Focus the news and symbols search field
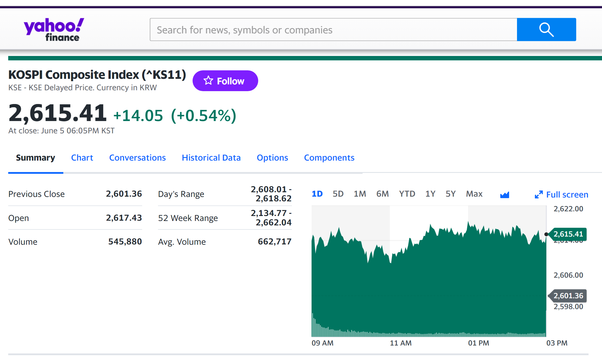Screen dimensions: 602x364 [334, 30]
